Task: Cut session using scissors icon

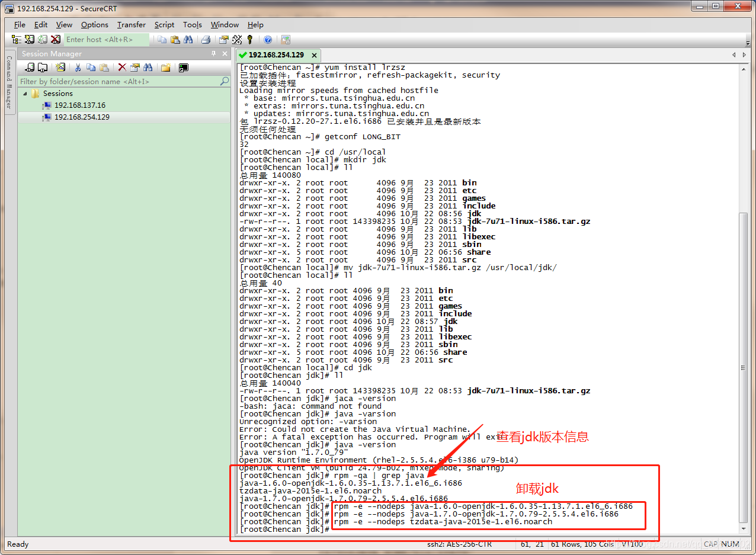Action: [78, 68]
